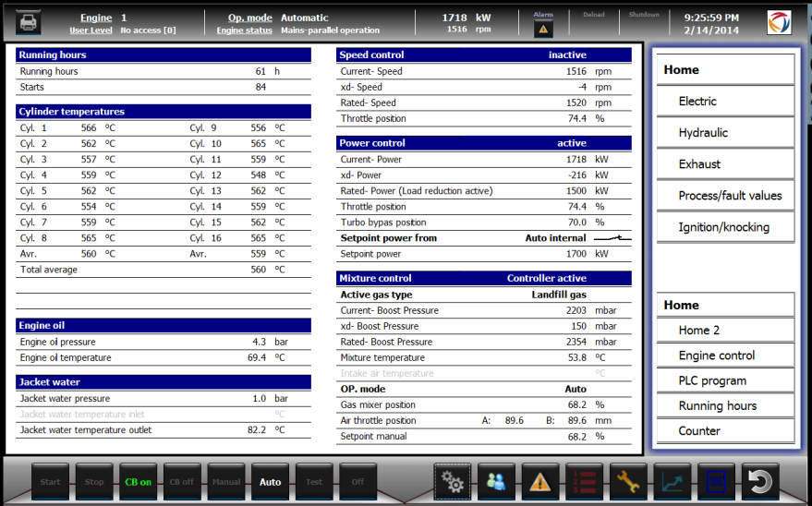Click the User Level link

click(x=91, y=30)
